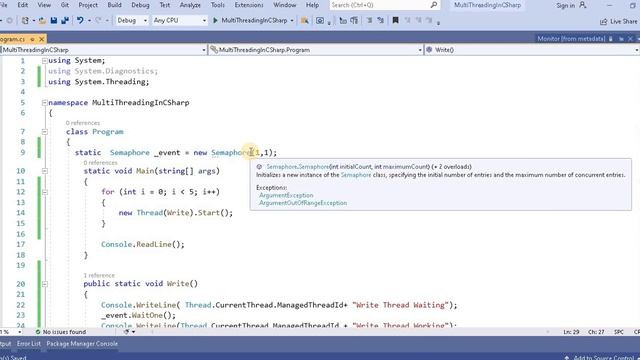Open the startup project dropdown arrow

(292, 20)
